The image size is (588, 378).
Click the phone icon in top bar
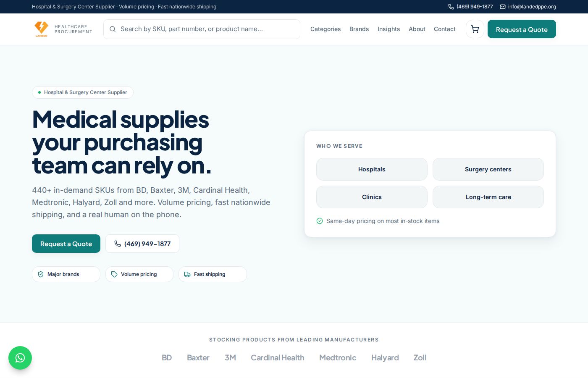click(451, 7)
